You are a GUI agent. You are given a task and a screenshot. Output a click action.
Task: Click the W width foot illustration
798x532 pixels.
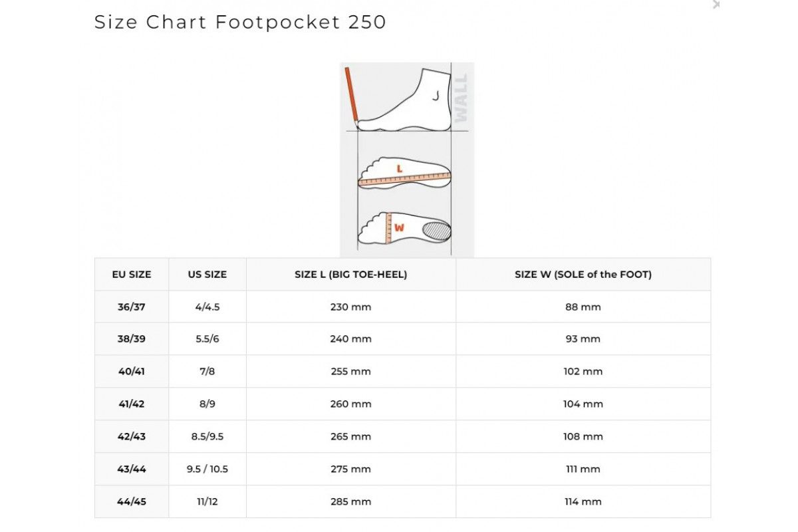(404, 228)
